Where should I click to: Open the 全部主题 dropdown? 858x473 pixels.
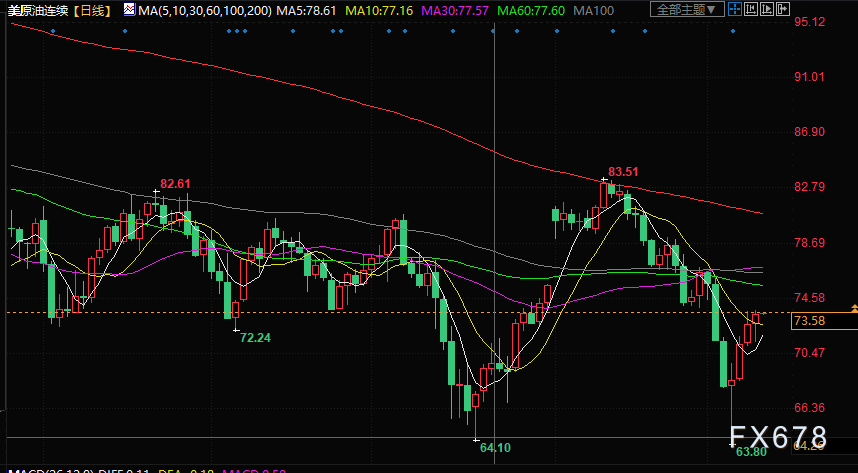point(687,9)
